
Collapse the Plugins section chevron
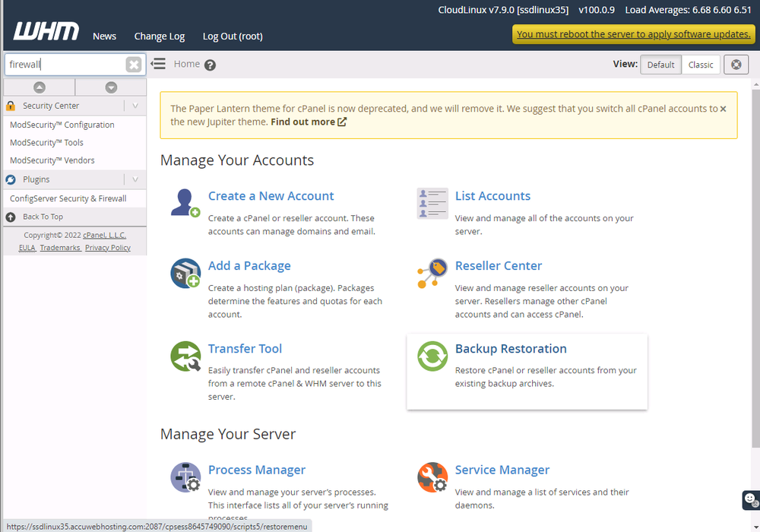pyautogui.click(x=135, y=180)
